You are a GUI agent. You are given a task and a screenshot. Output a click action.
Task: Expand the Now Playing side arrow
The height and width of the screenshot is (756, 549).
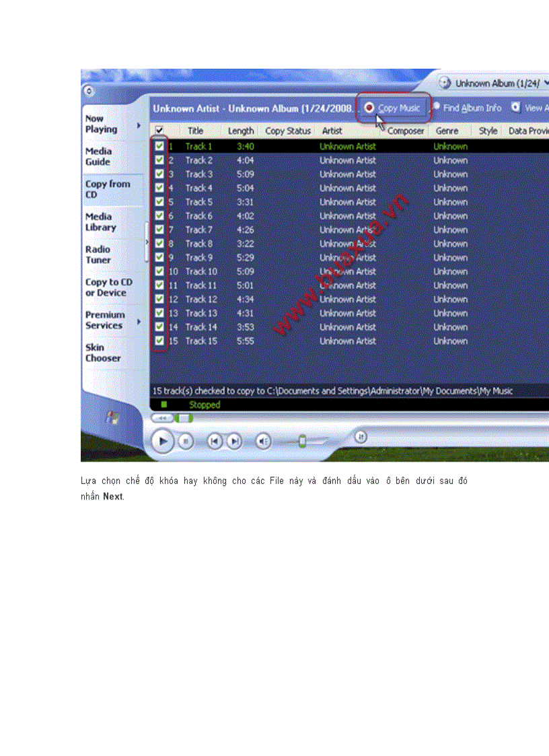click(139, 125)
